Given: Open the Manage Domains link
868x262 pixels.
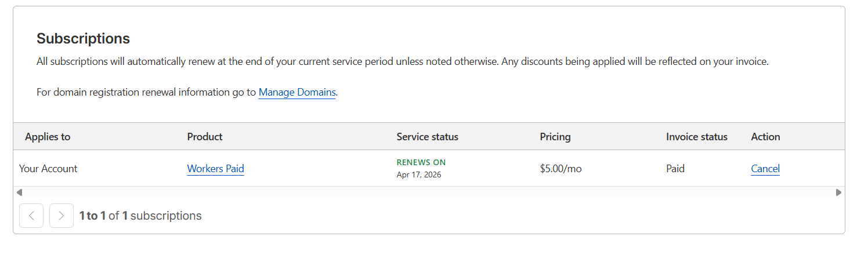Looking at the screenshot, I should pyautogui.click(x=297, y=92).
